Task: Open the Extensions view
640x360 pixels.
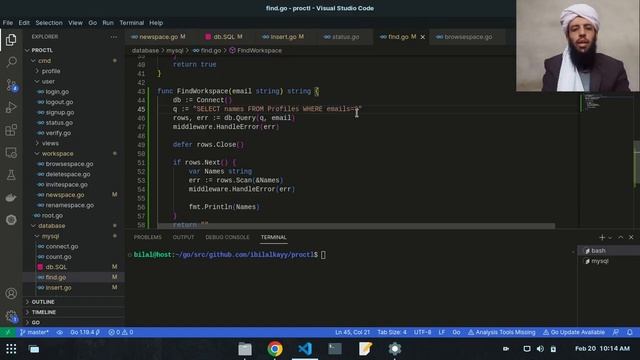Action: (x=11, y=130)
